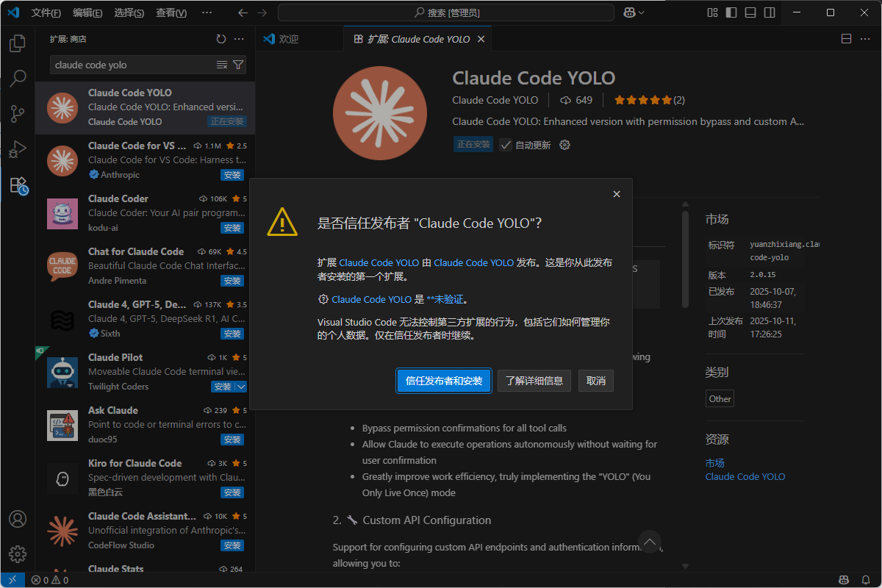Open the Copilot chat dropdown in title bar
The width and height of the screenshot is (882, 588).
(x=634, y=12)
